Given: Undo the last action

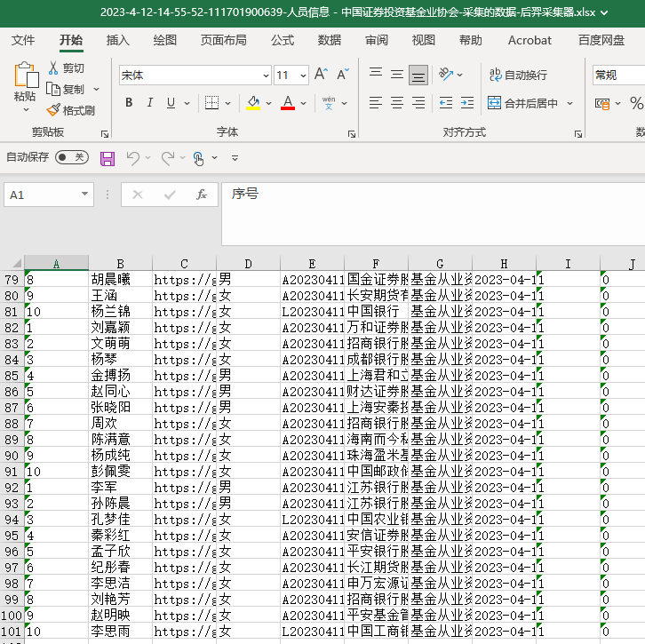Looking at the screenshot, I should click(x=133, y=158).
